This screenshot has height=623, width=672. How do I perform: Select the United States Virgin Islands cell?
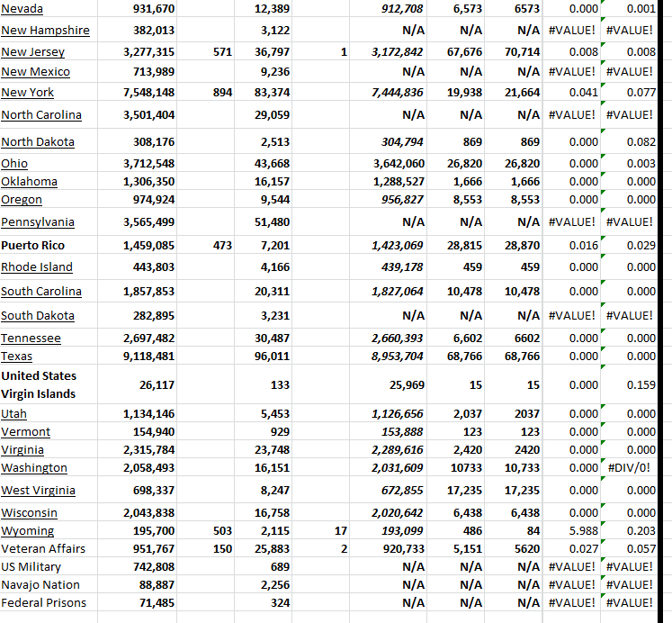coord(39,384)
